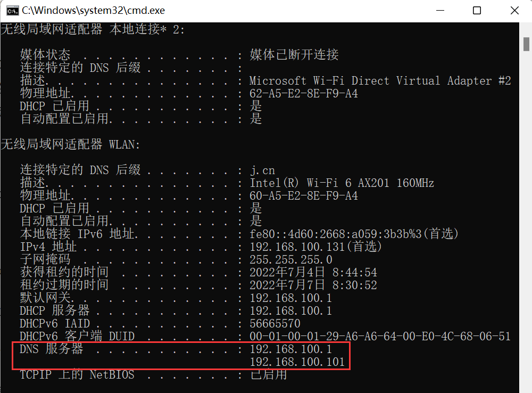This screenshot has width=532, height=393.
Task: Minimize the command prompt window
Action: coord(441,11)
